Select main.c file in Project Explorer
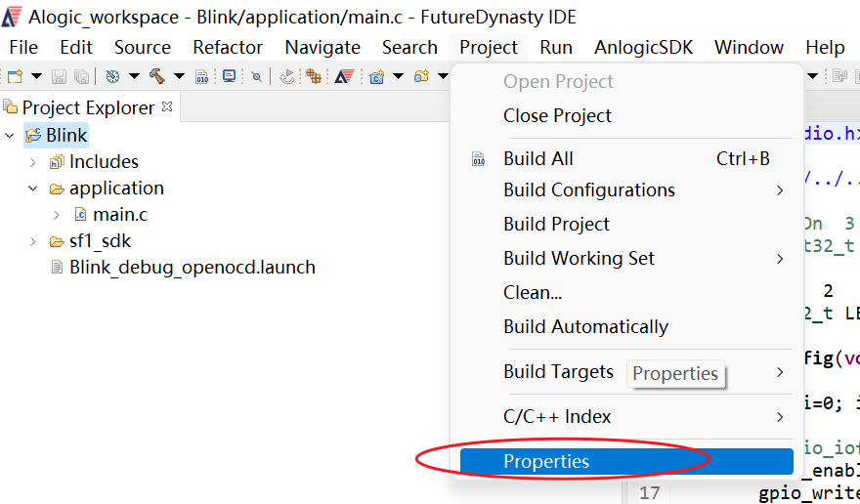860x504 pixels. click(x=120, y=215)
